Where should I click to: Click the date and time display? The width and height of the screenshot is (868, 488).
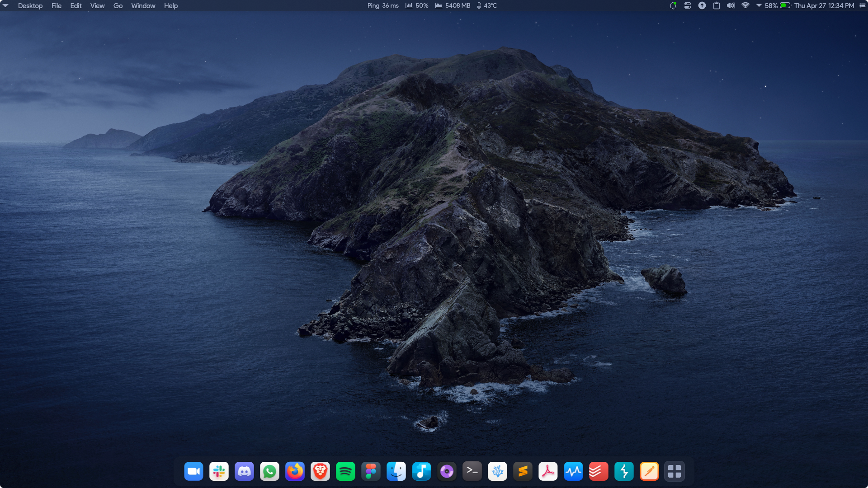(x=824, y=6)
